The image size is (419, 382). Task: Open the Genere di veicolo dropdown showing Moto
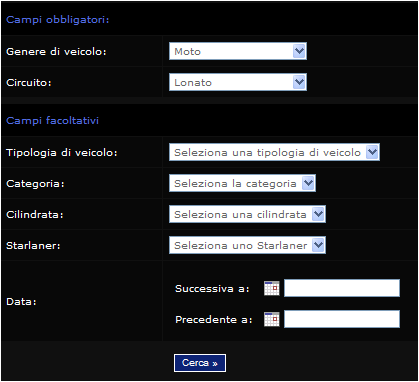coord(238,51)
